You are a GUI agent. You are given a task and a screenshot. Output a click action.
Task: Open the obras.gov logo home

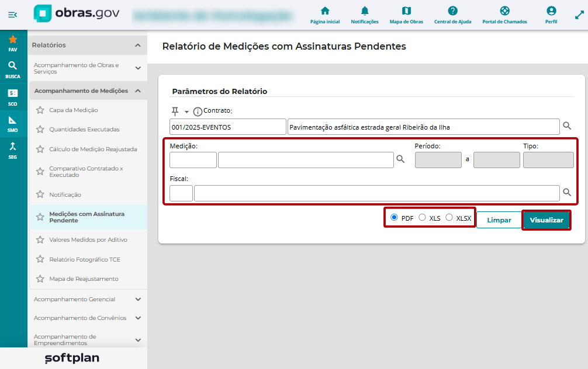point(77,13)
